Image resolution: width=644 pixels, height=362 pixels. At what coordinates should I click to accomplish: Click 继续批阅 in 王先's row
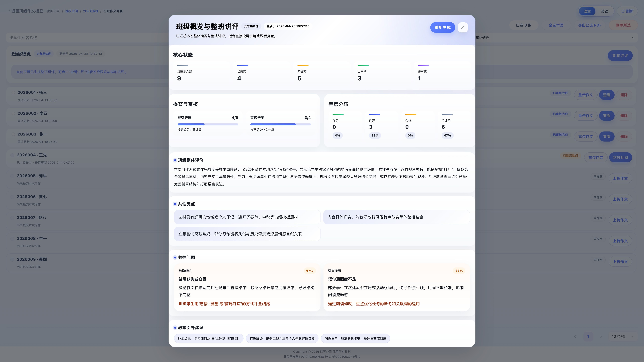pyautogui.click(x=620, y=158)
